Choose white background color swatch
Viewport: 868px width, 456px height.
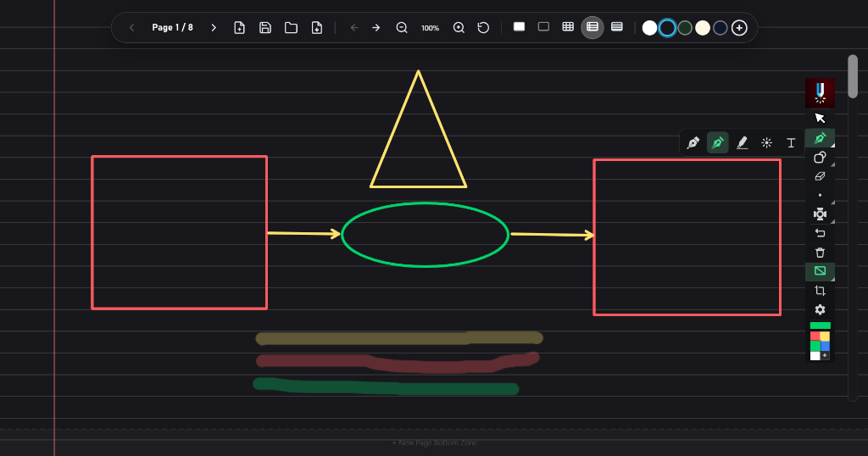point(650,28)
